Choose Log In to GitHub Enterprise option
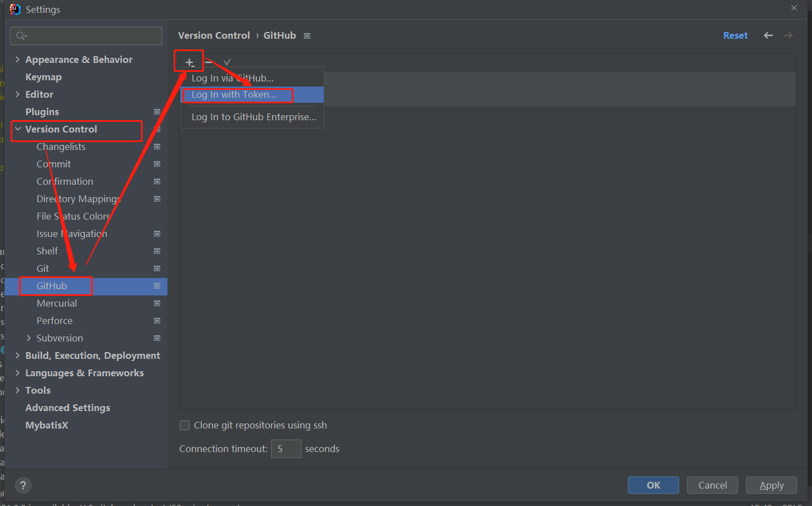This screenshot has height=506, width=812. point(252,117)
